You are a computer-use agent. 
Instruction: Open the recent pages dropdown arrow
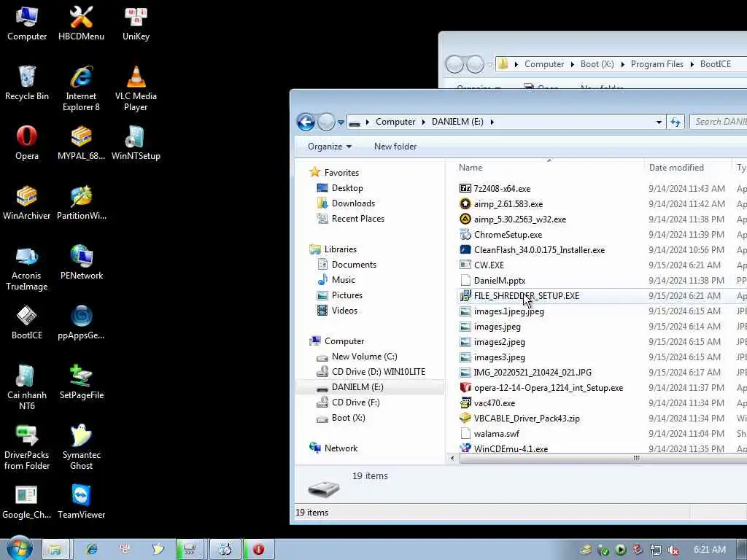coord(341,122)
